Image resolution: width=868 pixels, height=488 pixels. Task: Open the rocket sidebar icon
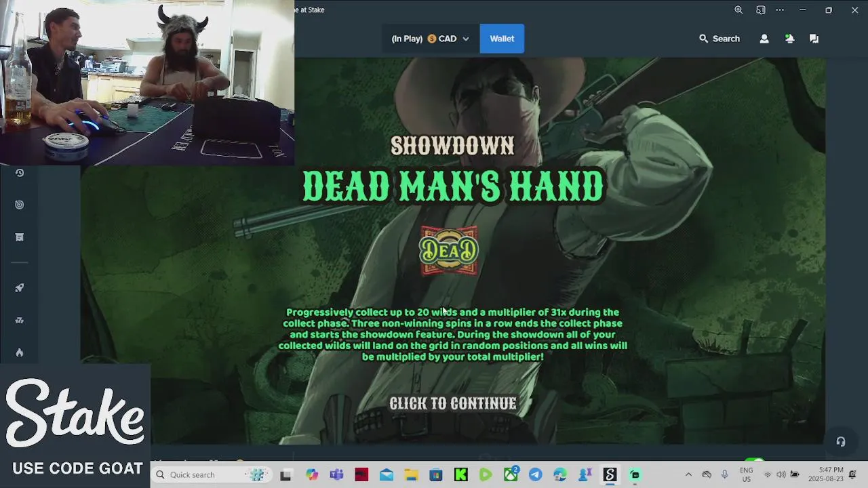tap(20, 288)
